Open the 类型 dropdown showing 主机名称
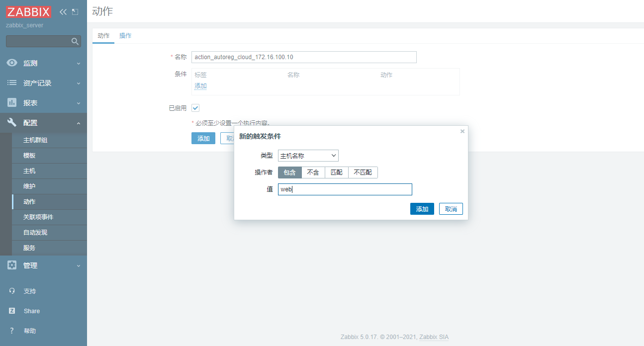The width and height of the screenshot is (644, 346). 308,156
